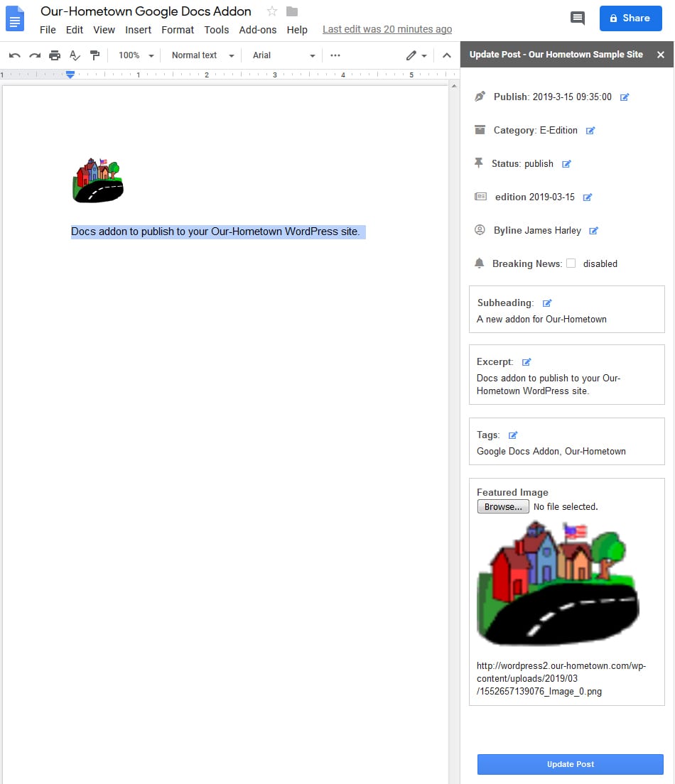Open the move-to-folder icon

coord(292,11)
